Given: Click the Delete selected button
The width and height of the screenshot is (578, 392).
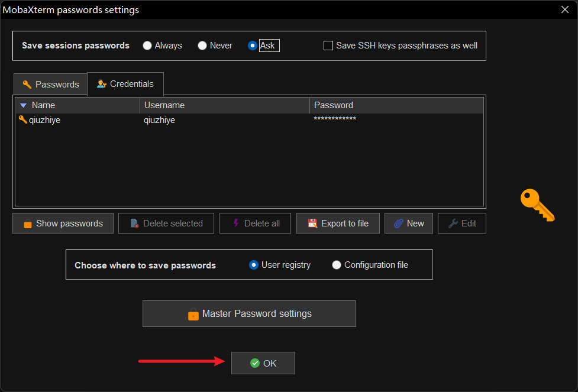Looking at the screenshot, I should 166,223.
